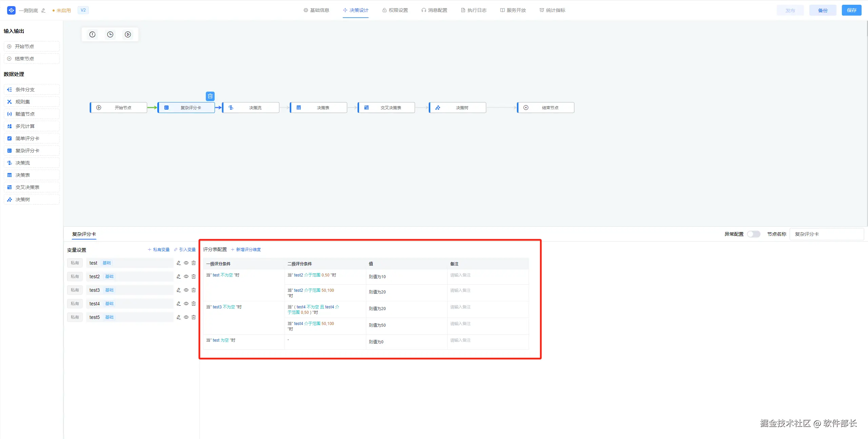Click the play icon in canvas toolbar
868x439 pixels.
[x=128, y=35]
